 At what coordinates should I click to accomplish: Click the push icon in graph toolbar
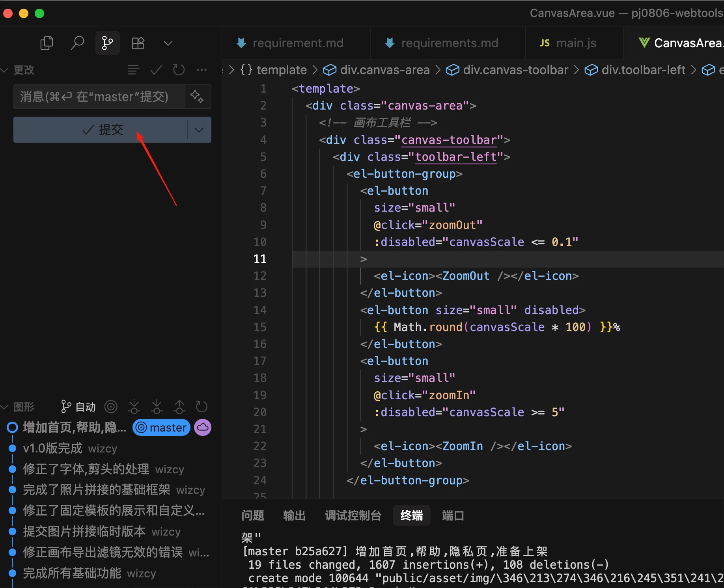179,407
